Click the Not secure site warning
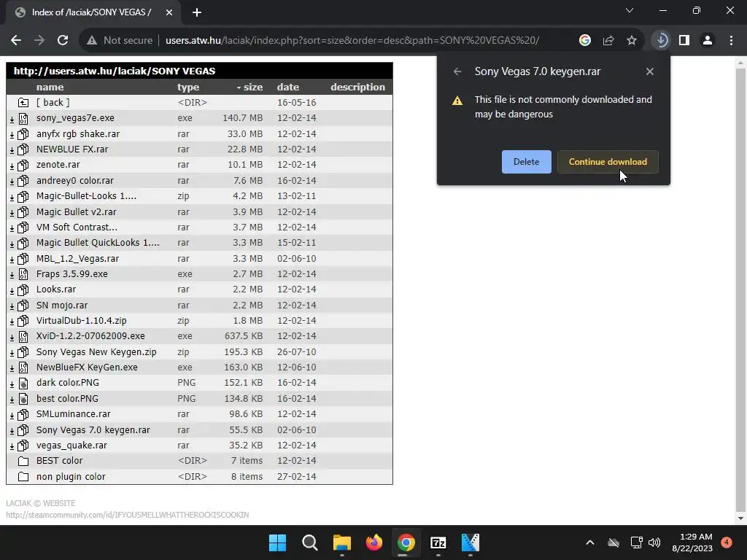 [x=120, y=41]
